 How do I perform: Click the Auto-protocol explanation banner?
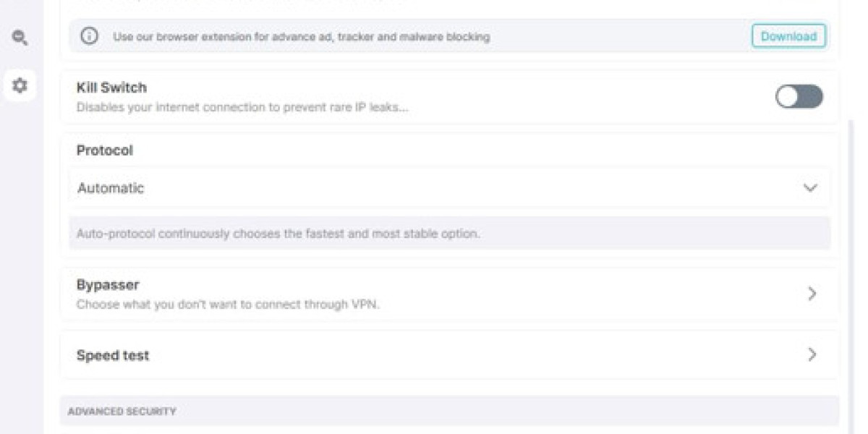[x=448, y=232]
